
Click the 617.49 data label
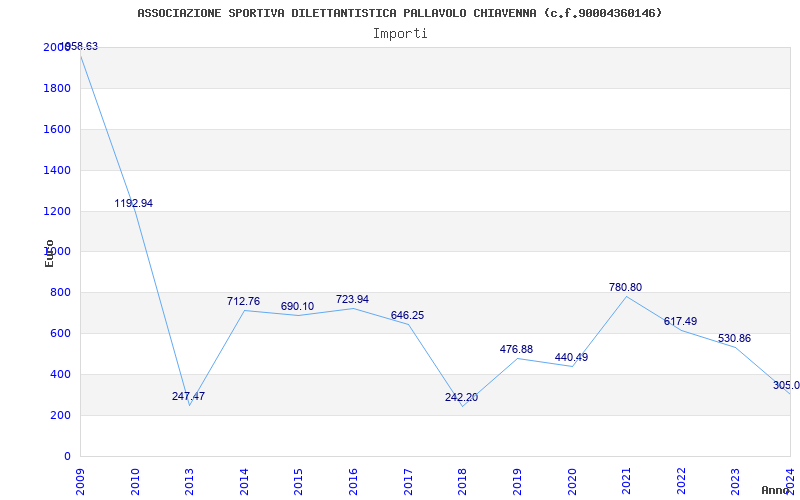680,321
